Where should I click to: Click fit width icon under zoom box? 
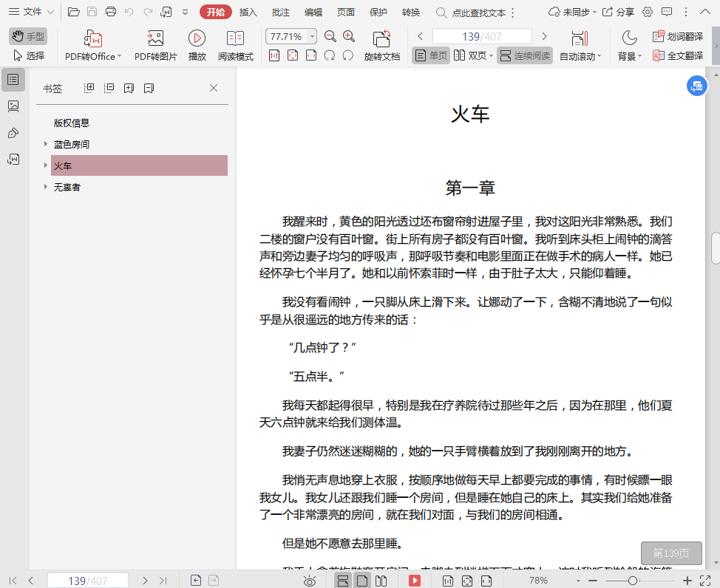[x=311, y=55]
